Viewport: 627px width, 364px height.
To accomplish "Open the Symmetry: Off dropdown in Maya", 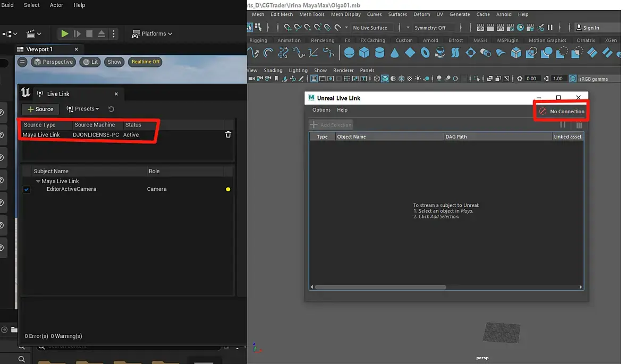I will (433, 28).
